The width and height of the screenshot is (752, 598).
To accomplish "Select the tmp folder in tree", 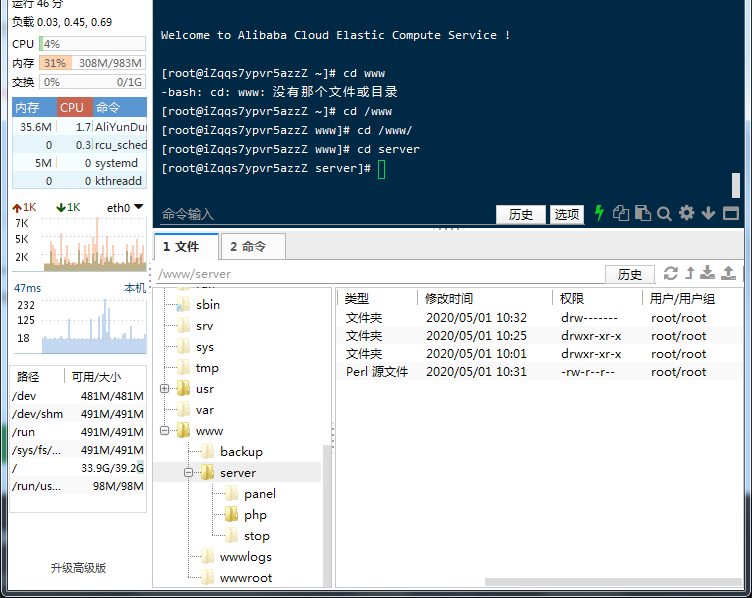I will pos(207,368).
